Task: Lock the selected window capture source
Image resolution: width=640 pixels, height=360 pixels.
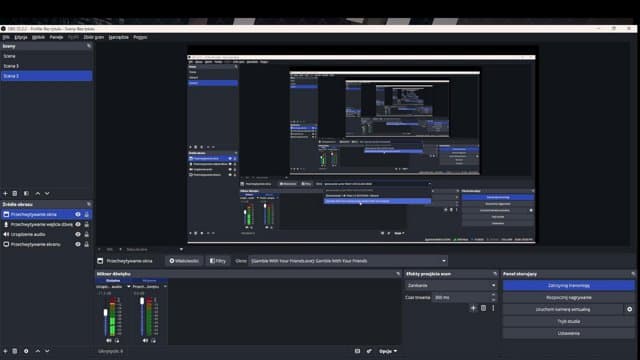Action: 87,214
